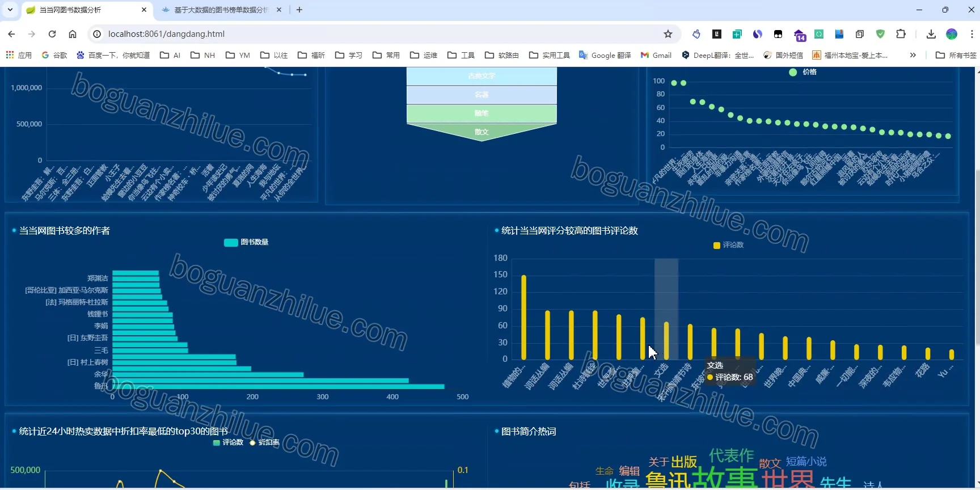The height and width of the screenshot is (490, 980).
Task: Expand the 工具 bookmarks folder
Action: (461, 55)
